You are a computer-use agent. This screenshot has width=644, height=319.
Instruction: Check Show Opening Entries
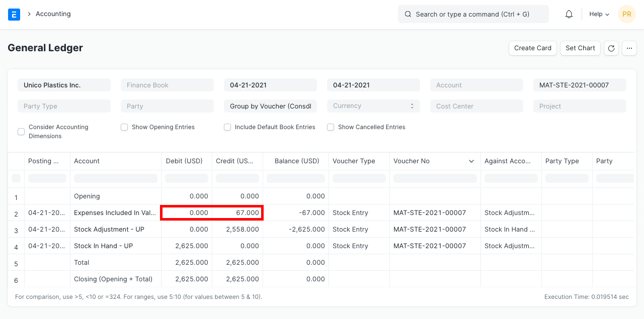124,127
